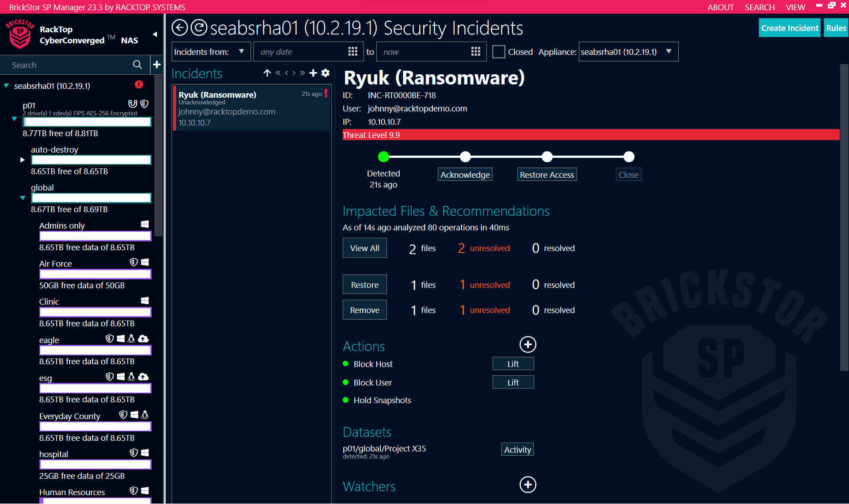The height and width of the screenshot is (504, 849).
Task: Go to previous incidents page chevron
Action: pyautogui.click(x=287, y=73)
